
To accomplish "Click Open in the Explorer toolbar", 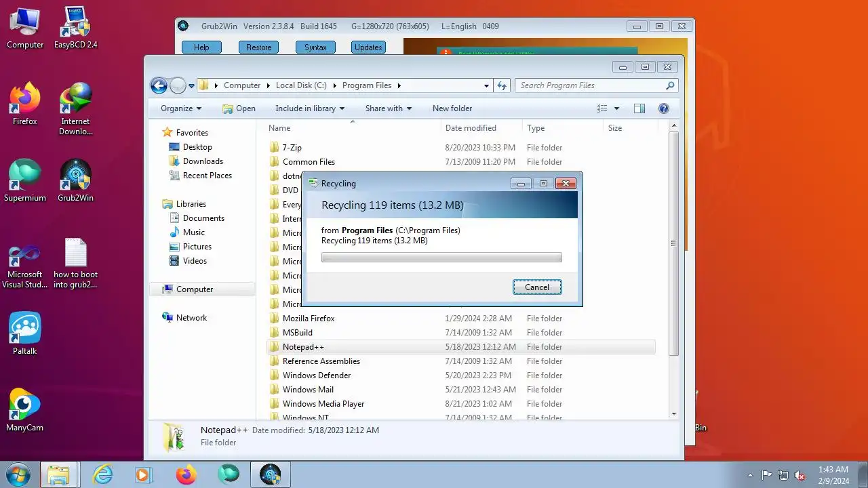I will [239, 108].
